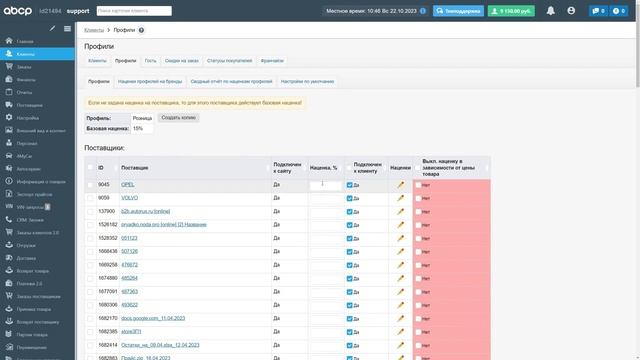Switch to the Клиенты tab
The height and width of the screenshot is (360, 640).
point(97,61)
